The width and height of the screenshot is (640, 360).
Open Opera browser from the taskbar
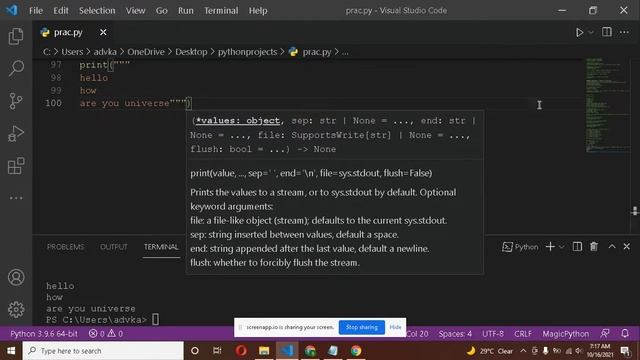pyautogui.click(x=241, y=351)
